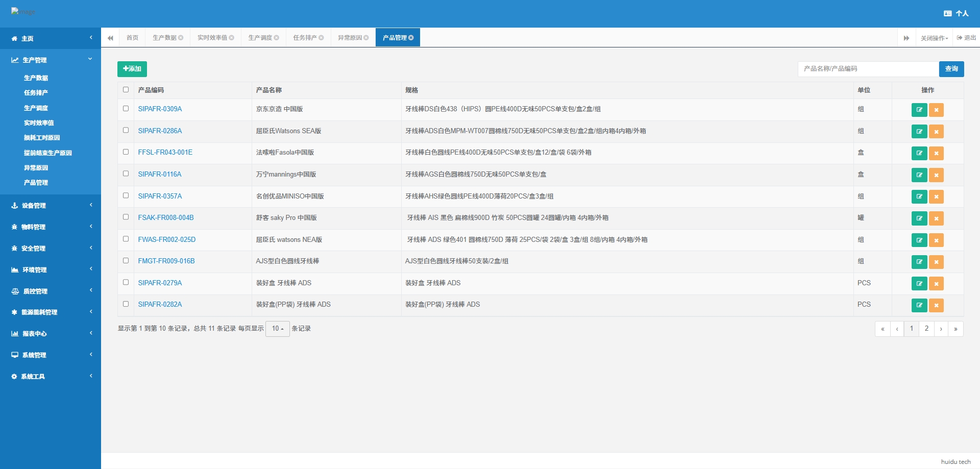This screenshot has height=469, width=980.
Task: Focus the 产品名称/产品编码 search field
Action: pos(868,69)
